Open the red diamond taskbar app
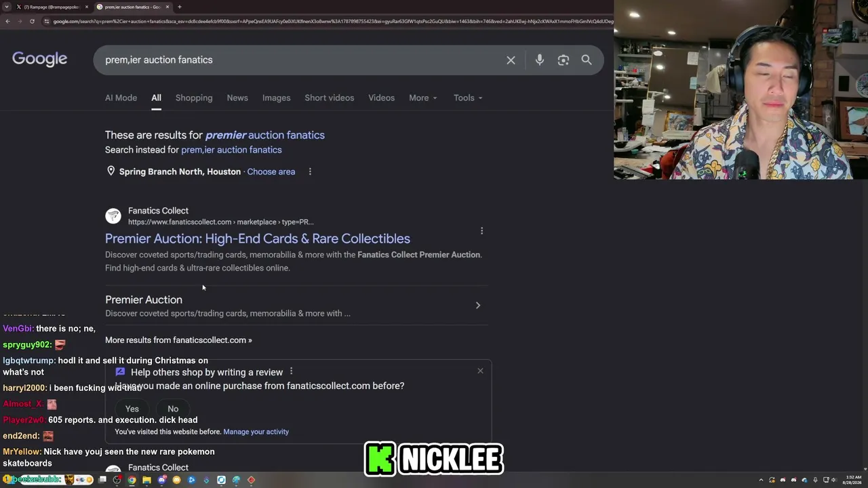Image resolution: width=868 pixels, height=488 pixels. click(x=251, y=480)
